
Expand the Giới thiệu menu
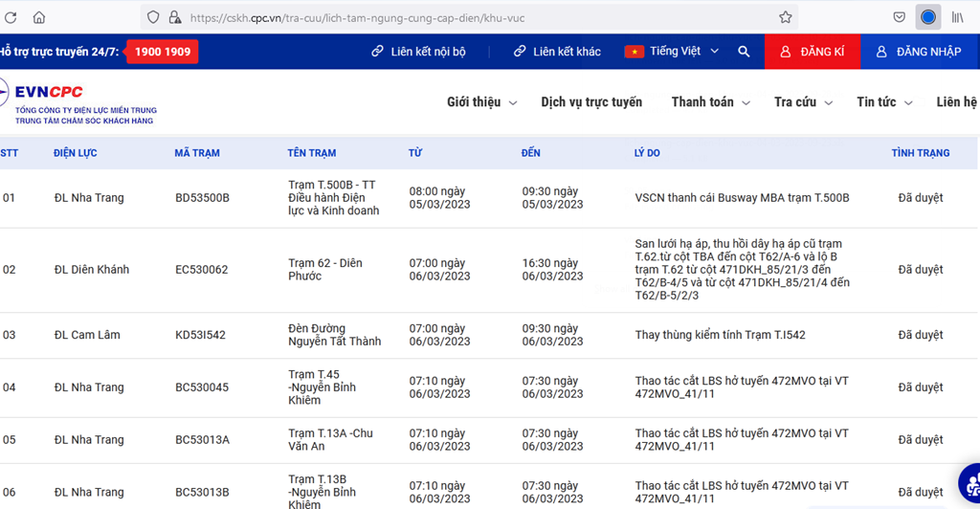pos(481,102)
